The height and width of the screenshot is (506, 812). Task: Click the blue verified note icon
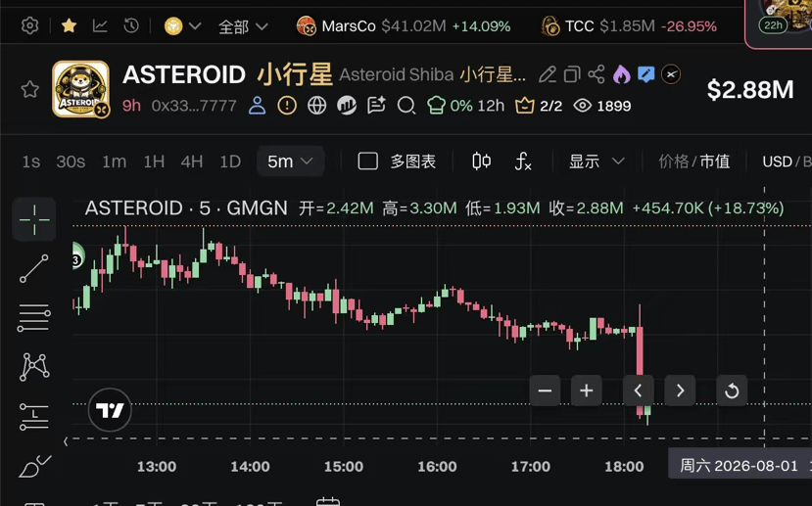(x=645, y=74)
